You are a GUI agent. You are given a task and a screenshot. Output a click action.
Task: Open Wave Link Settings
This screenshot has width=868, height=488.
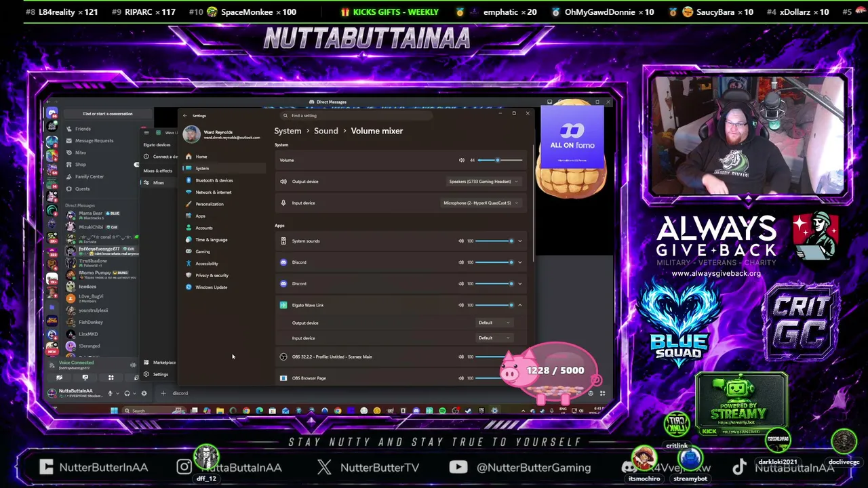157,375
